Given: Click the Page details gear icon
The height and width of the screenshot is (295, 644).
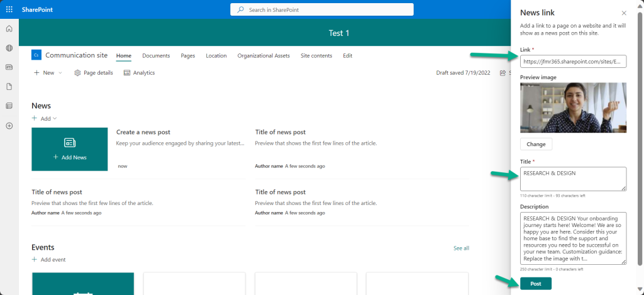Looking at the screenshot, I should [x=77, y=73].
